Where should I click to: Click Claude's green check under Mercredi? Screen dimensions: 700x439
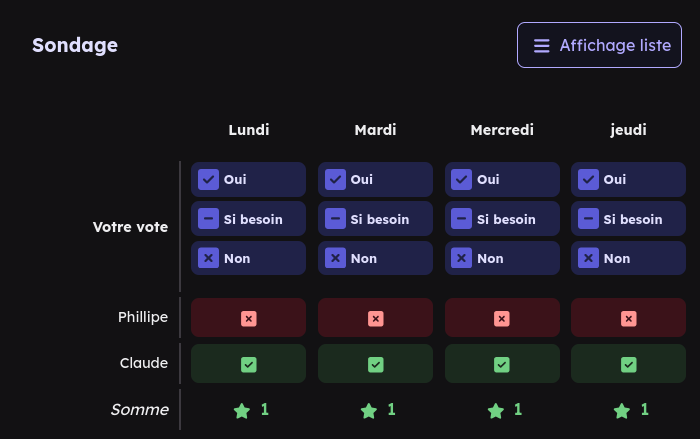[502, 364]
